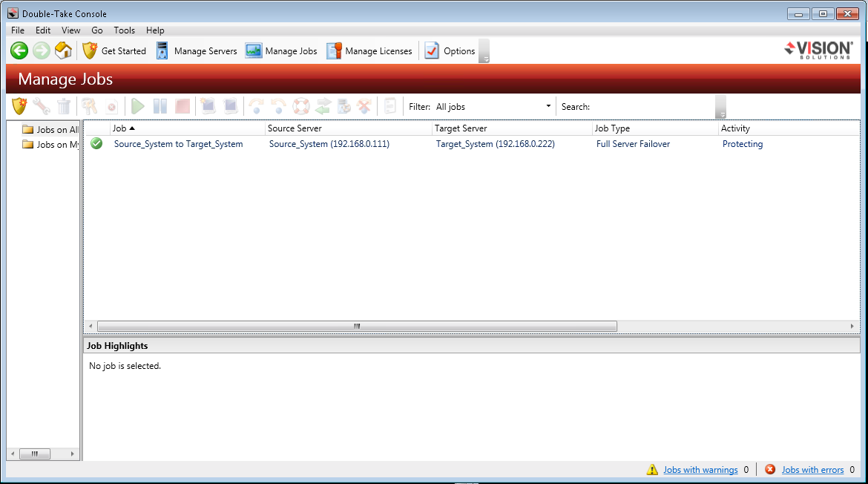Go back using the green arrow icon
Image resolution: width=868 pixels, height=484 pixels.
coord(19,51)
